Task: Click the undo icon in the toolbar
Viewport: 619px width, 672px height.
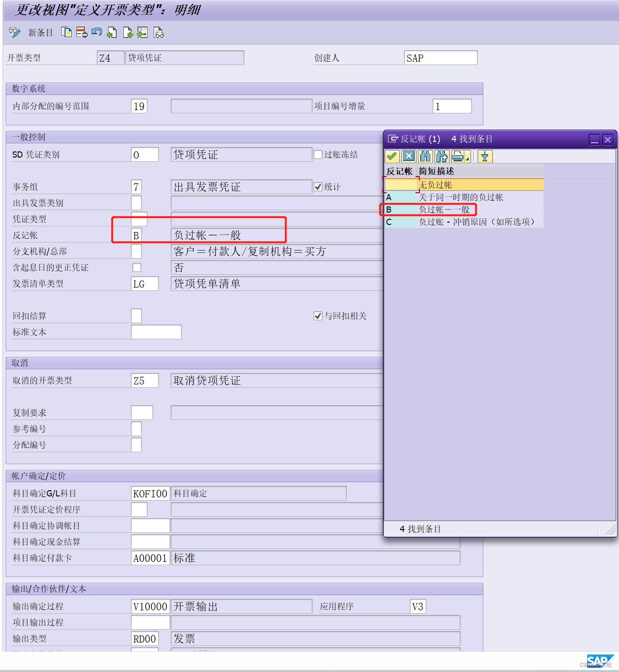Action: tap(97, 32)
